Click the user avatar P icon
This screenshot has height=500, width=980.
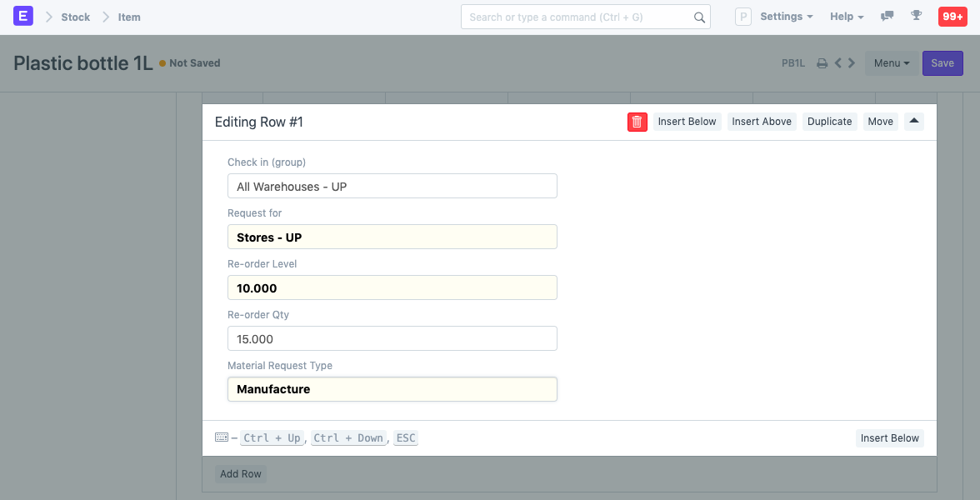click(743, 17)
